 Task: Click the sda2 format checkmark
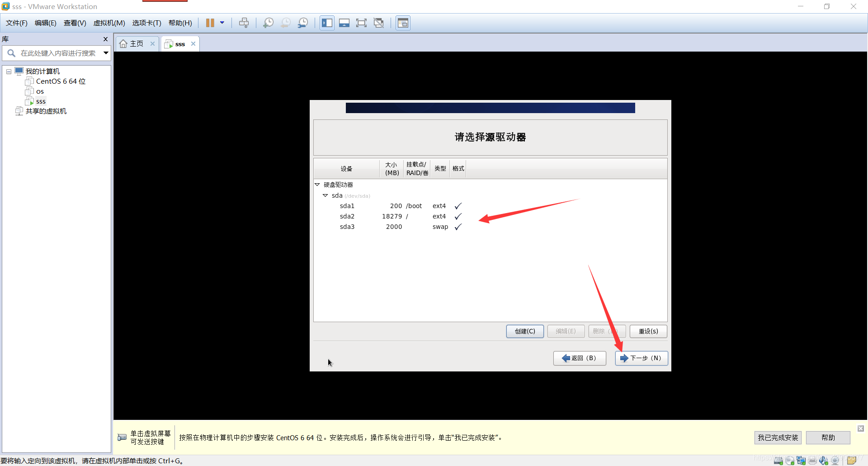point(458,216)
